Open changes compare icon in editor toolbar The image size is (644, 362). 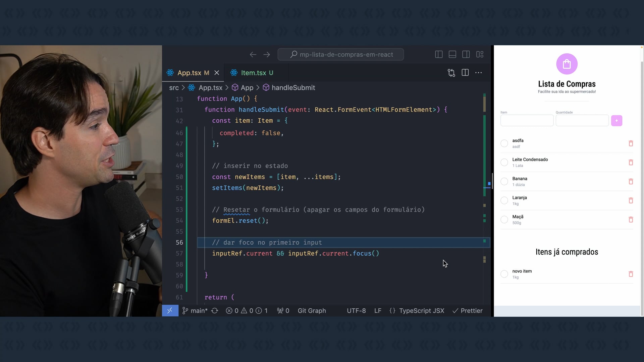pos(451,73)
